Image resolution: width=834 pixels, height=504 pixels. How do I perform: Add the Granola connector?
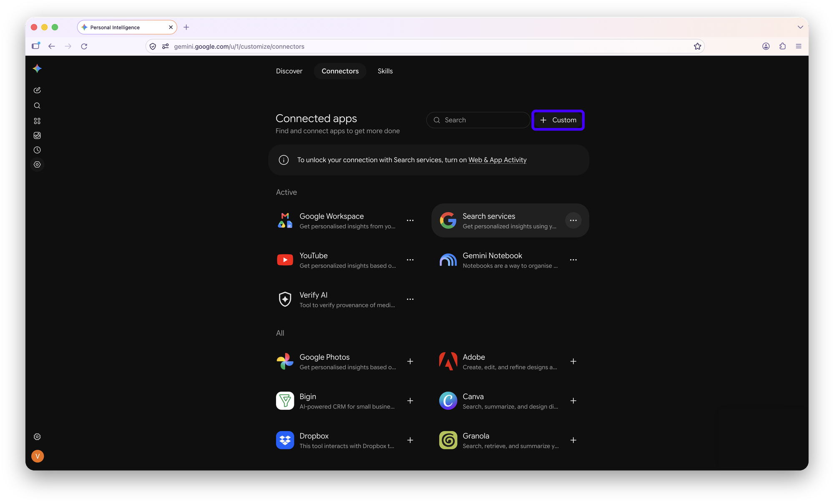[x=573, y=440]
